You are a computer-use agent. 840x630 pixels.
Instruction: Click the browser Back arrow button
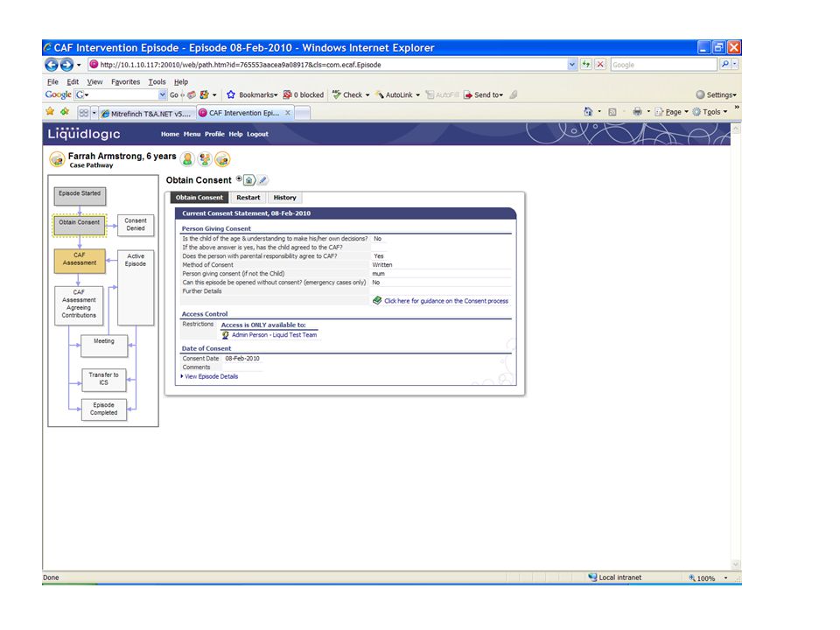[52, 65]
